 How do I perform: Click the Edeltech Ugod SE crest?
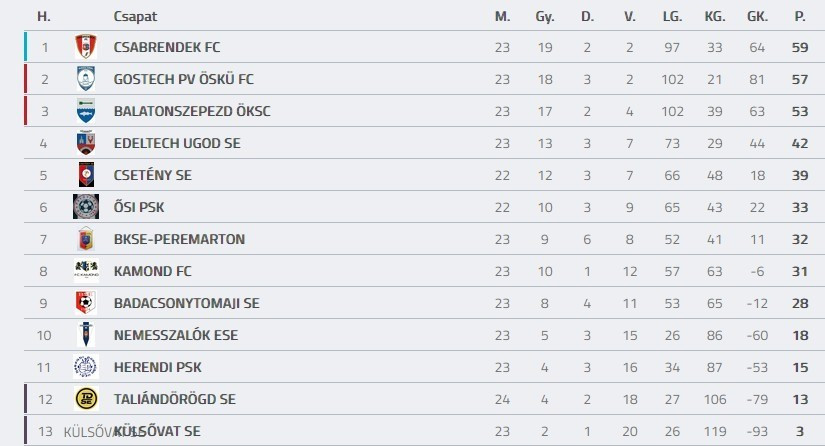pyautogui.click(x=86, y=143)
